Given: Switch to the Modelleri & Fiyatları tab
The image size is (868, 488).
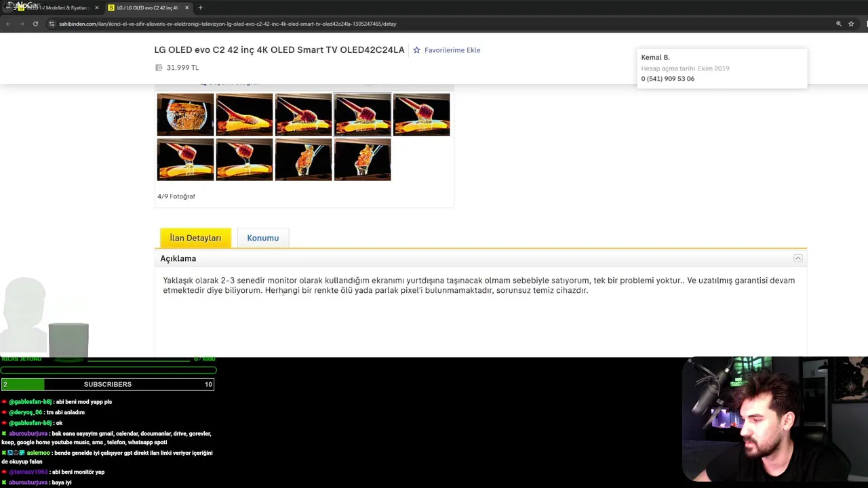Looking at the screenshot, I should coord(57,7).
